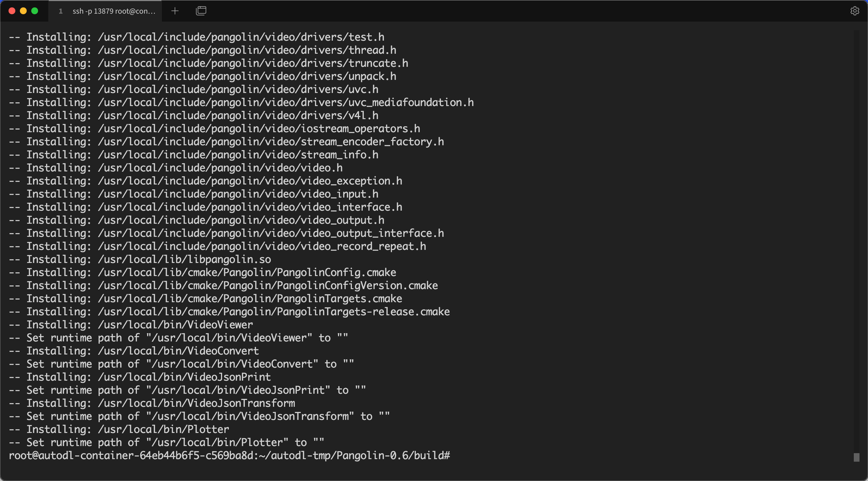
Task: Click the line installing stream_info.h
Action: pyautogui.click(x=193, y=155)
